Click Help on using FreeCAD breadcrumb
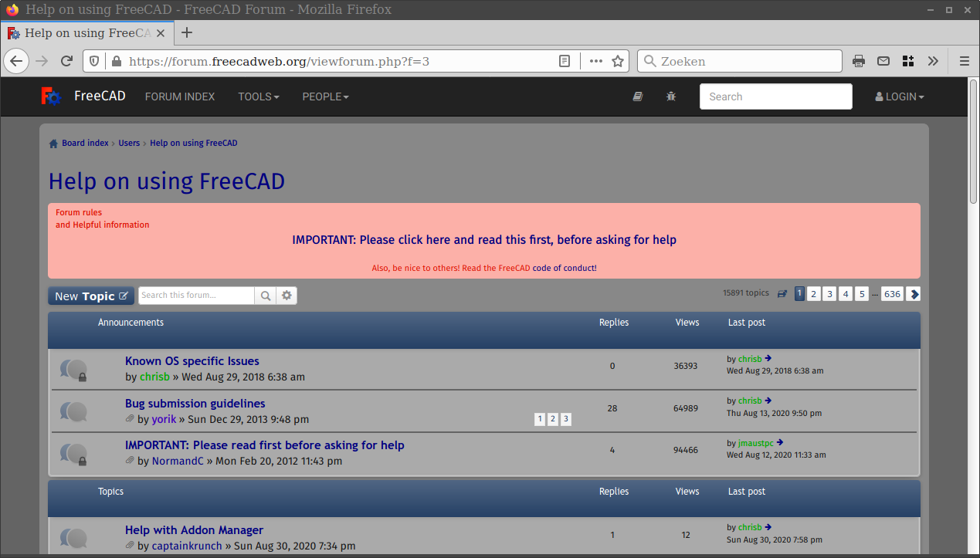This screenshot has width=980, height=558. tap(194, 144)
